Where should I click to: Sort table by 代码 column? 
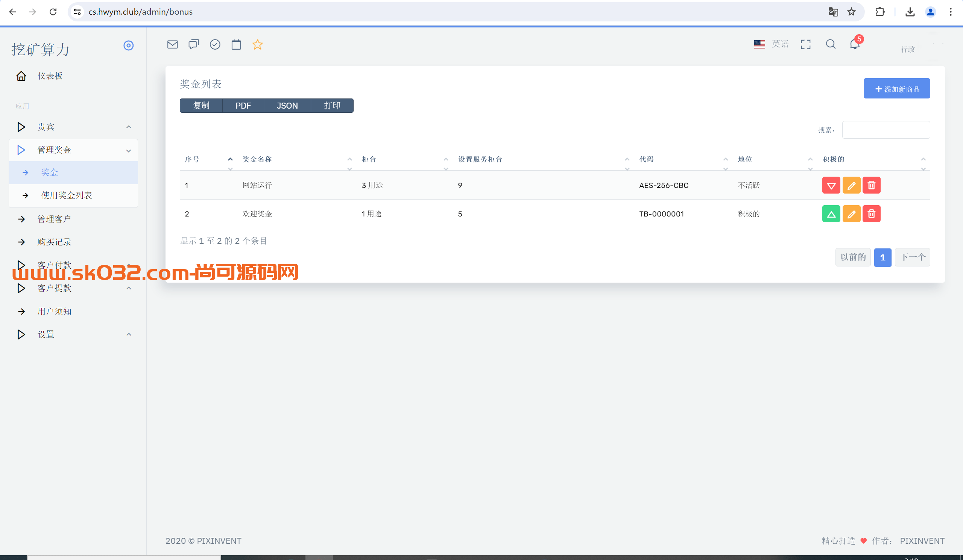point(684,160)
